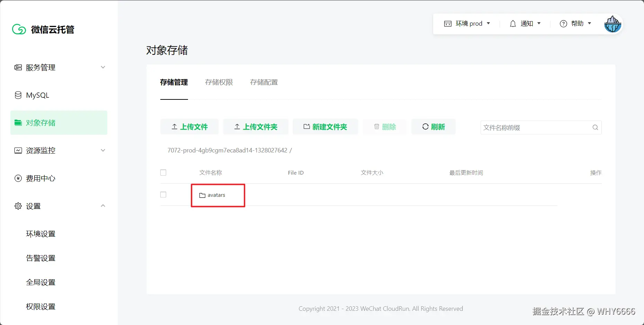Click the avatars folder icon
This screenshot has width=644, height=325.
click(x=203, y=195)
